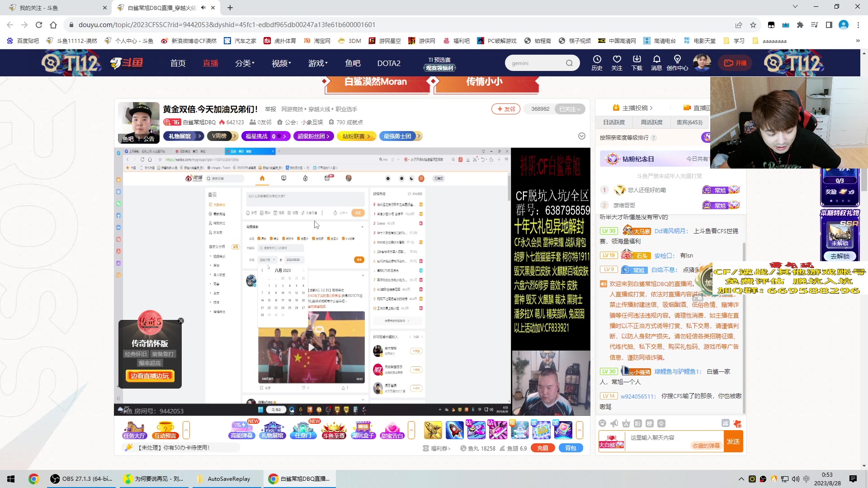868x488 pixels.
Task: Open the 创作中心 lightbulb icon
Action: coord(677,63)
